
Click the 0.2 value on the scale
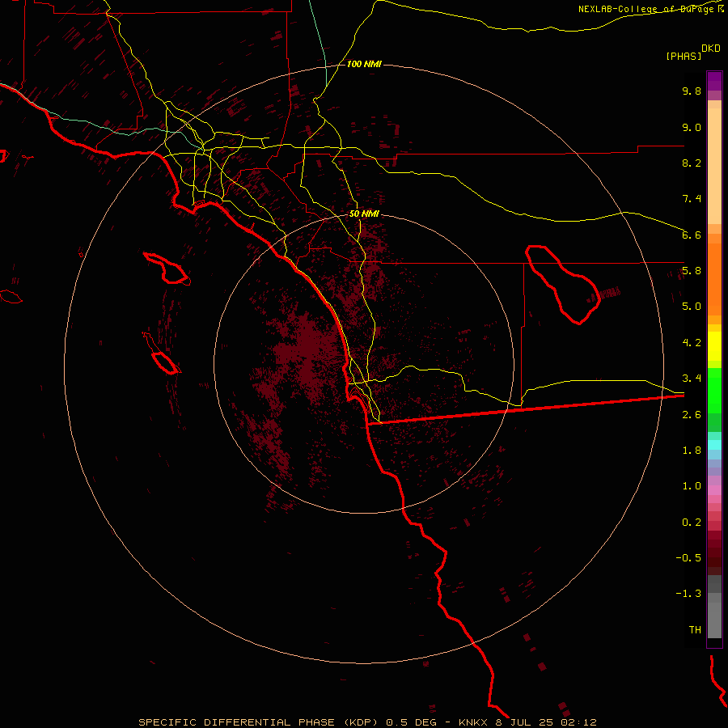tap(692, 523)
